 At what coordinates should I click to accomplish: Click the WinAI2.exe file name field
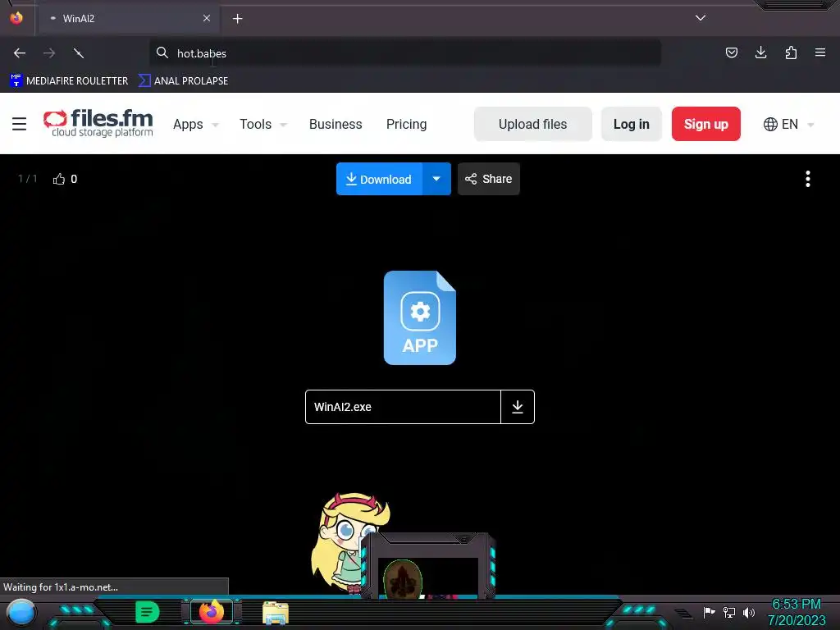pyautogui.click(x=403, y=407)
